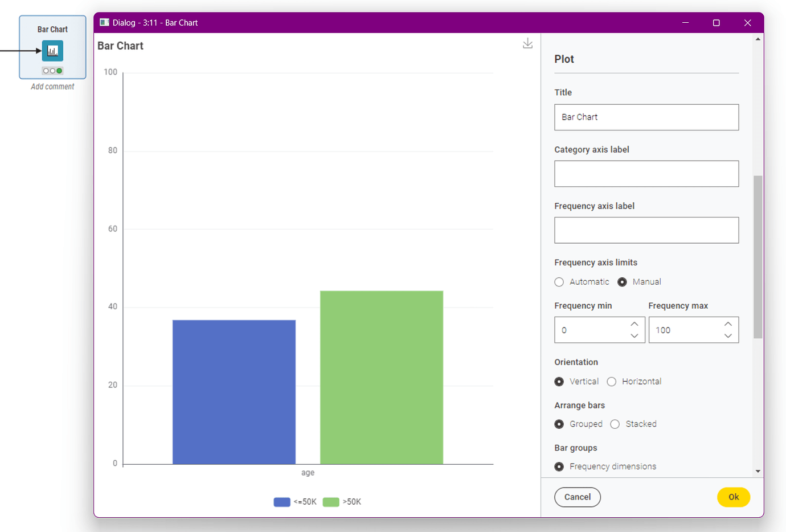Viewport: 786px width, 532px height.
Task: Select Automatic frequency axis limits
Action: 559,281
